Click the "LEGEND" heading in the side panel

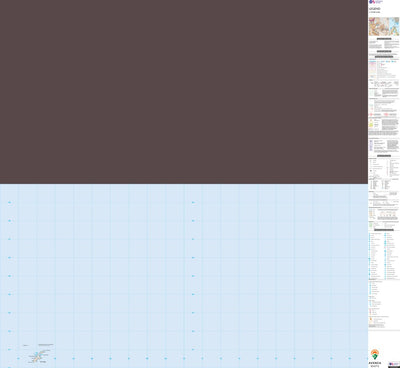[x=375, y=9]
